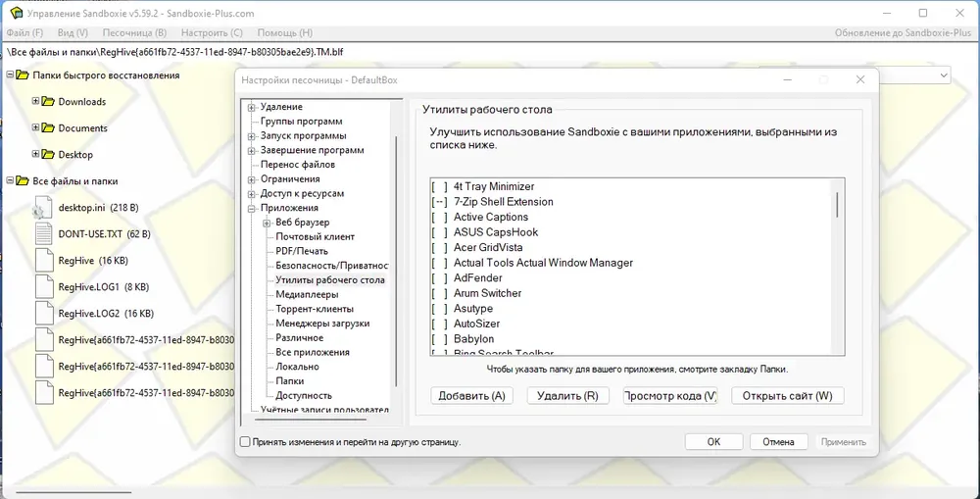Toggle Arum Switcher checkbox
The image size is (980, 499).
440,293
